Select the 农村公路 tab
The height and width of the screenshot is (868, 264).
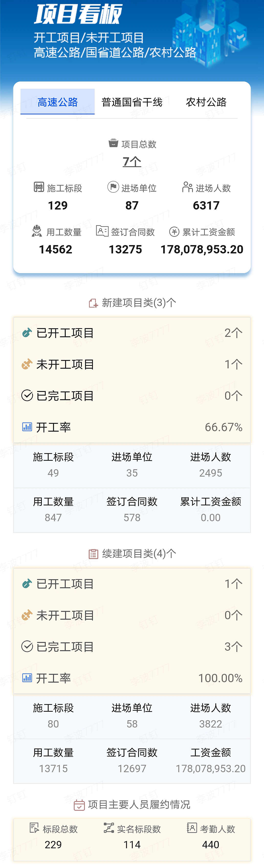pos(206,102)
